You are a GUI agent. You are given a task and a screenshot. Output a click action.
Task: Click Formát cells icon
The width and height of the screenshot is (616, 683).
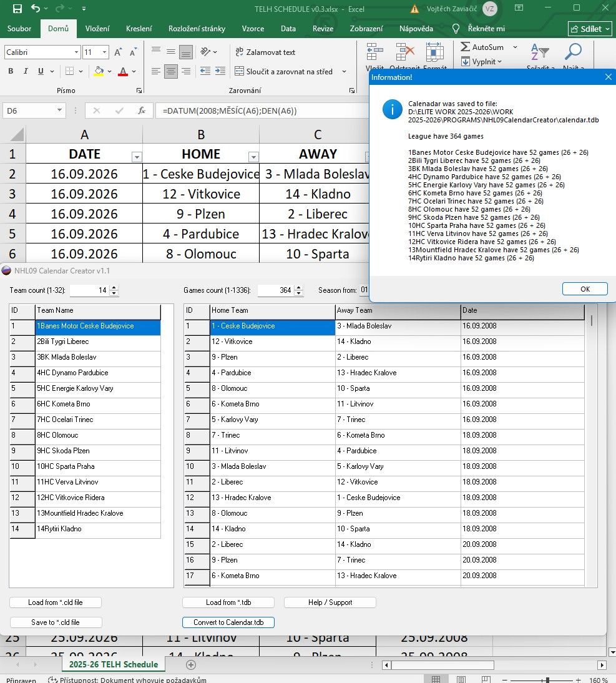[434, 52]
